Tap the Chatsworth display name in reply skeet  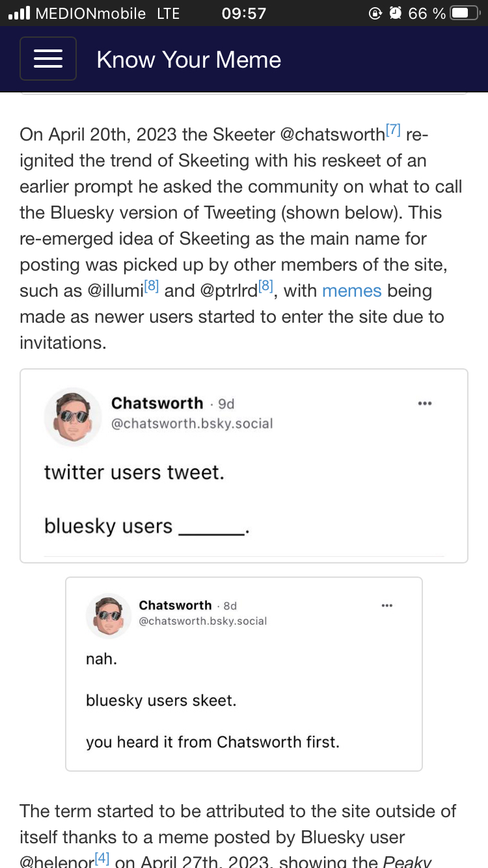[x=175, y=605]
